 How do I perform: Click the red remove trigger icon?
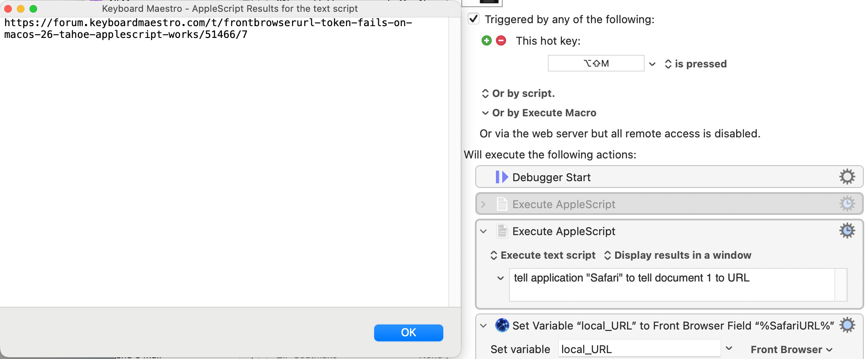[x=501, y=40]
